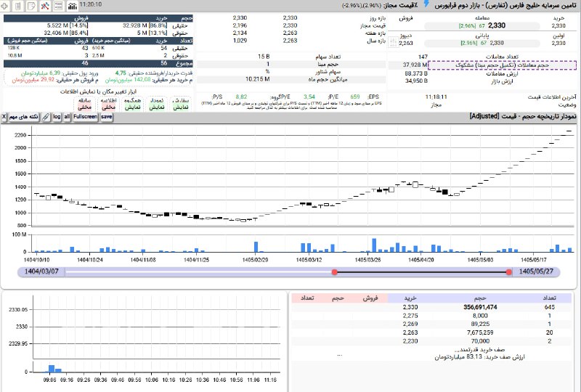Click the legal seller volume 32.406 M [85.4%]
The height and width of the screenshot is (392, 581).
click(x=66, y=33)
